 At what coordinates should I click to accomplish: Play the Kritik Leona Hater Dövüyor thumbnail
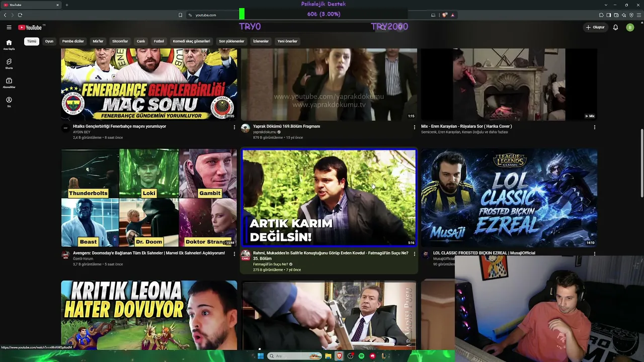point(149,315)
